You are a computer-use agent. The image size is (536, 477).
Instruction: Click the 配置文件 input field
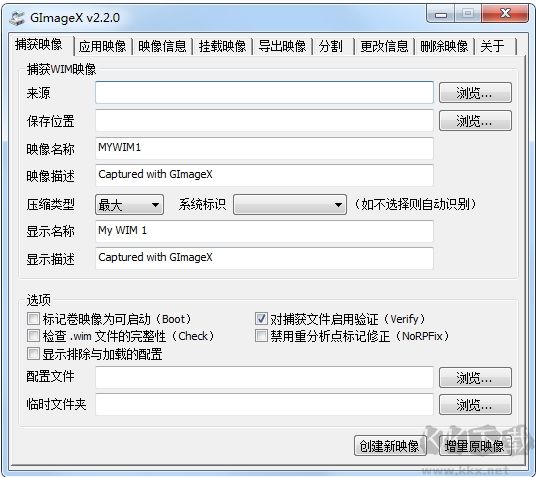(264, 377)
